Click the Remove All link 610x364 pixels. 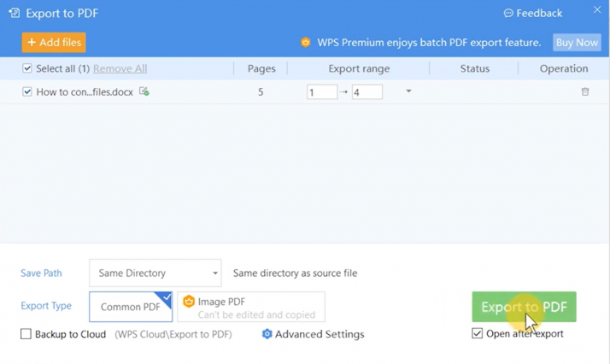point(120,68)
